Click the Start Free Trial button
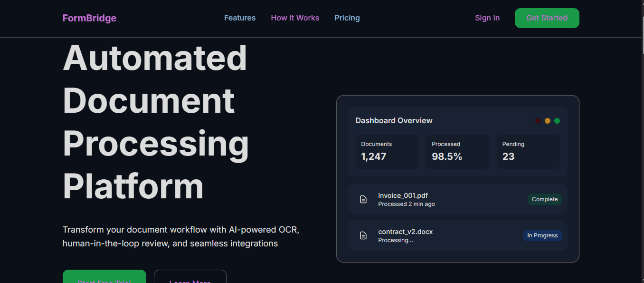 104,277
